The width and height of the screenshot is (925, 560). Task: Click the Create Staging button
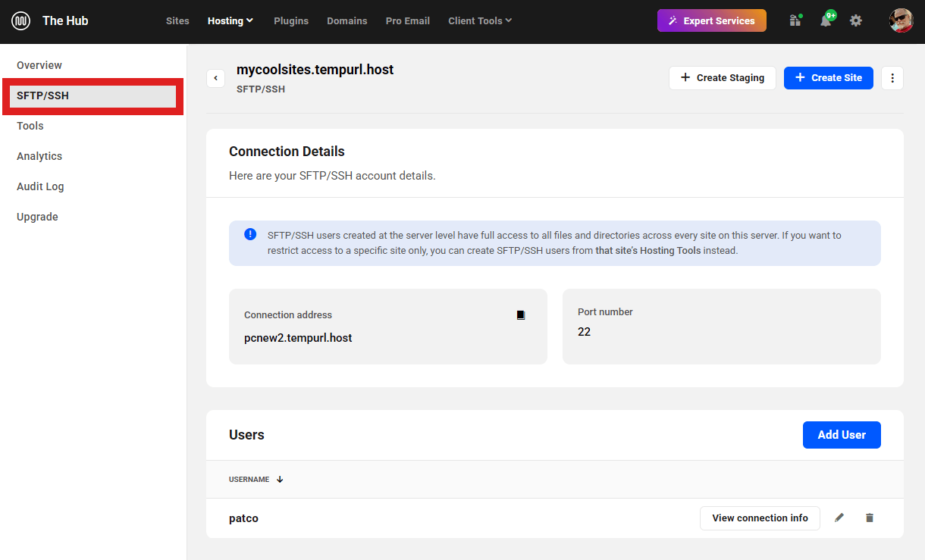point(722,78)
